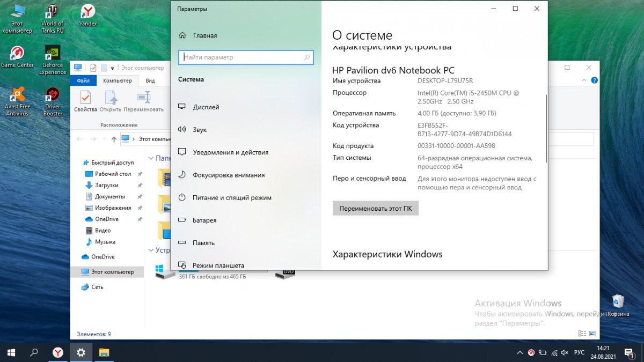Click the Settings window vertical scrollbar
Image resolution: width=644 pixels, height=362 pixels.
pyautogui.click(x=546, y=129)
